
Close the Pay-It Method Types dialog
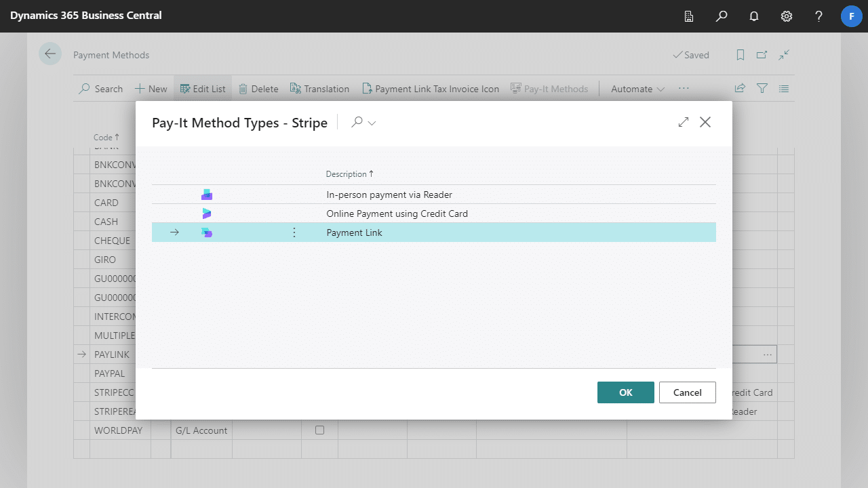point(705,122)
